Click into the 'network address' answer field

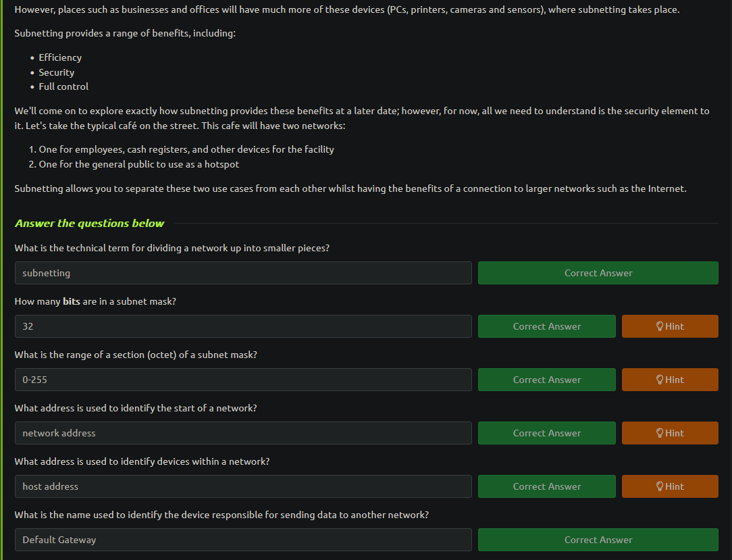(x=243, y=432)
